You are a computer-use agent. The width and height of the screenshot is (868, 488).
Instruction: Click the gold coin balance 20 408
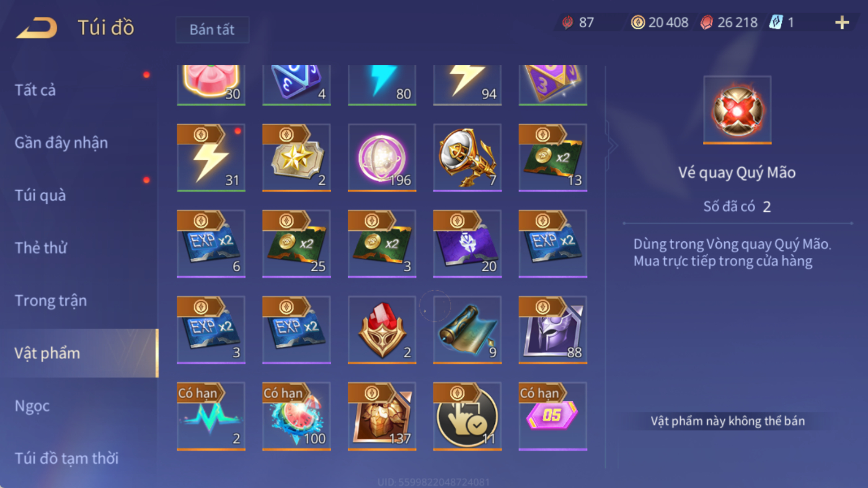click(x=660, y=22)
